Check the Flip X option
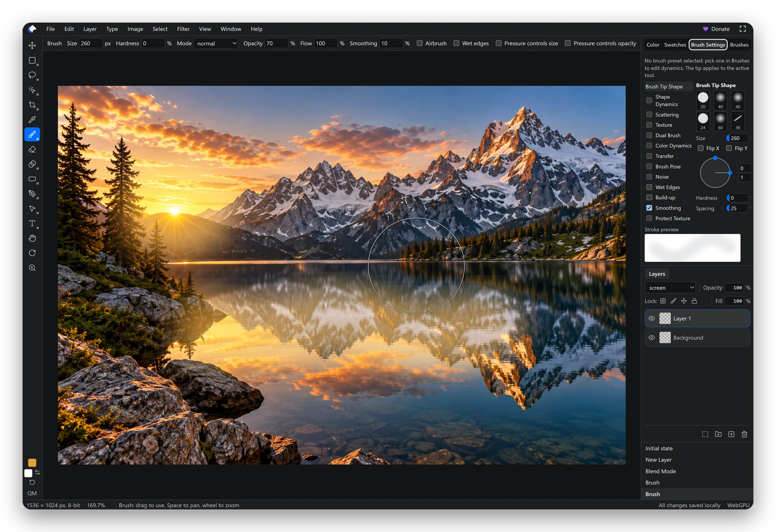The image size is (776, 532). [x=701, y=148]
